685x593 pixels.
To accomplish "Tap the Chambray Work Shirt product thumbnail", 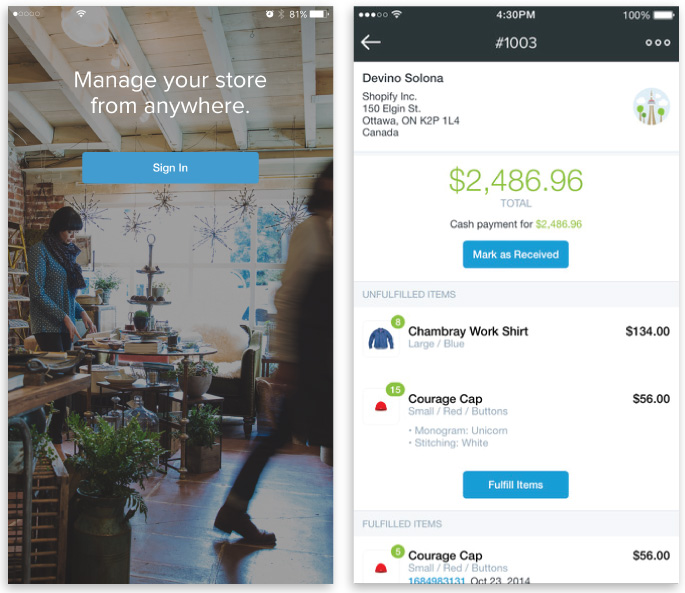I will click(x=381, y=339).
